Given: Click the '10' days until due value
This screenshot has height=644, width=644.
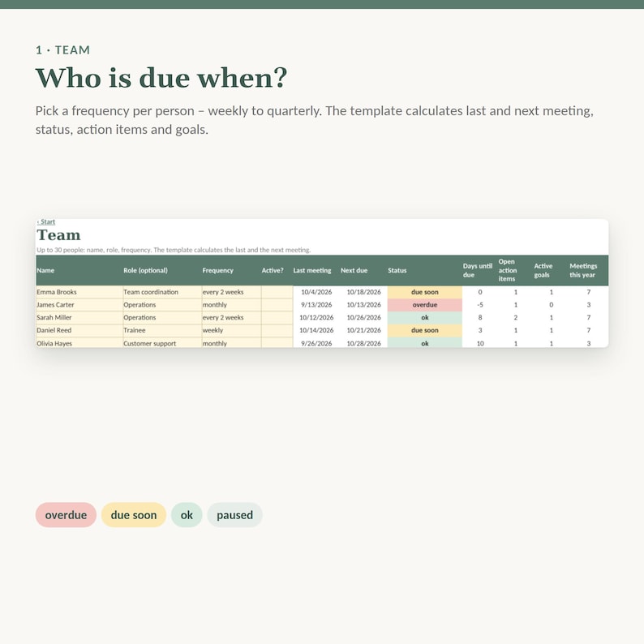Looking at the screenshot, I should coord(479,343).
